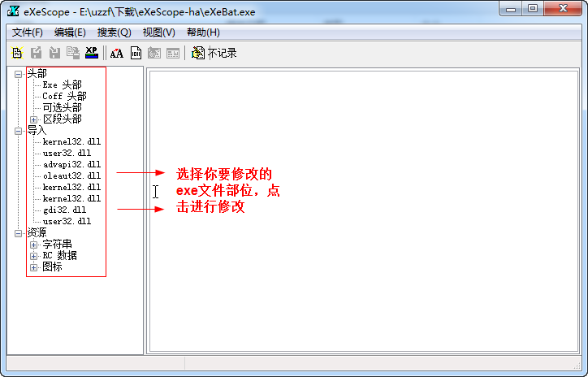Viewport: 588px width, 377px height.
Task: Open the 视图(V) menu
Action: (x=158, y=32)
